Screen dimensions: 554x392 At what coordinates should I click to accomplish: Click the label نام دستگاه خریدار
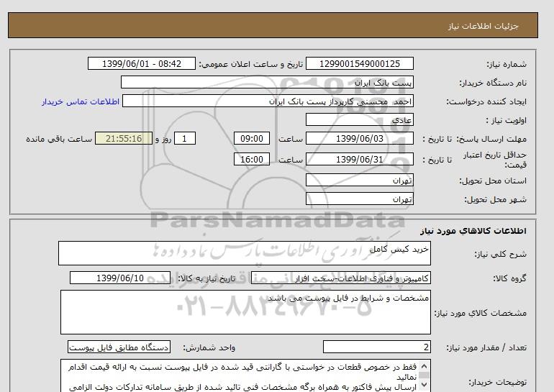(x=493, y=83)
